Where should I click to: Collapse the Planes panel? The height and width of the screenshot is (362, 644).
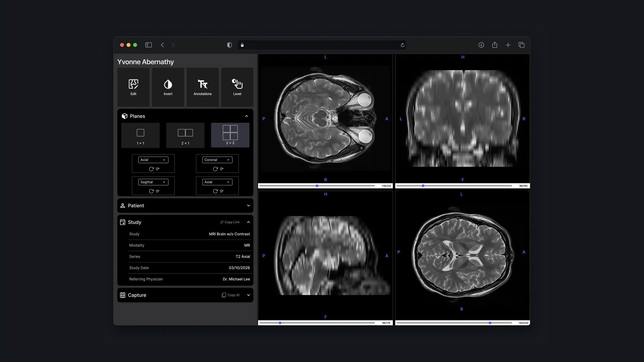[x=247, y=116]
